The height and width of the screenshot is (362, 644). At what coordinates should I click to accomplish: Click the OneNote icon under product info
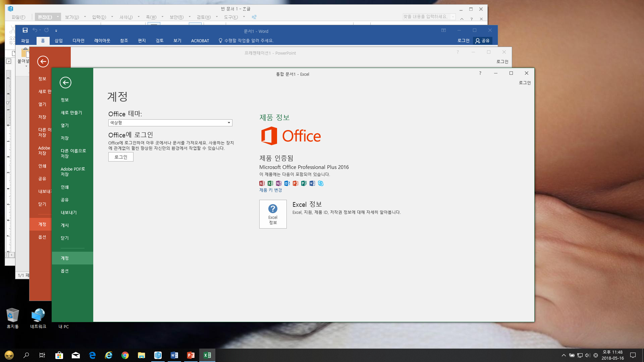pos(279,183)
